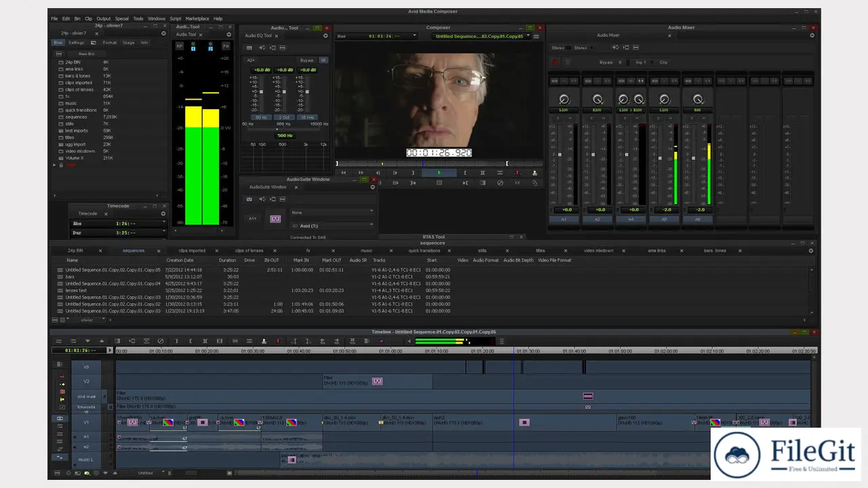Click the Clip button in Audio Mixer
Image resolution: width=868 pixels, height=488 pixels.
(x=663, y=62)
